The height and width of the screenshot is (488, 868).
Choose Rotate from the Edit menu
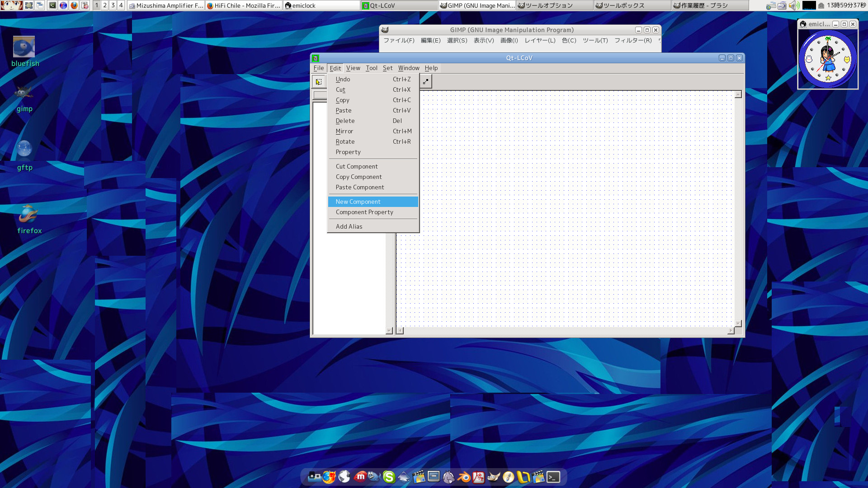(x=345, y=141)
